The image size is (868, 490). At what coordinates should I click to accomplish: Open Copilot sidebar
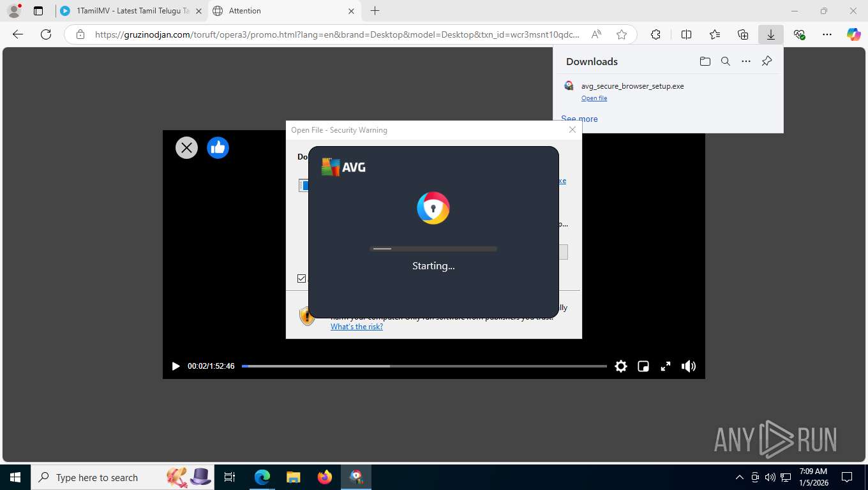click(854, 34)
